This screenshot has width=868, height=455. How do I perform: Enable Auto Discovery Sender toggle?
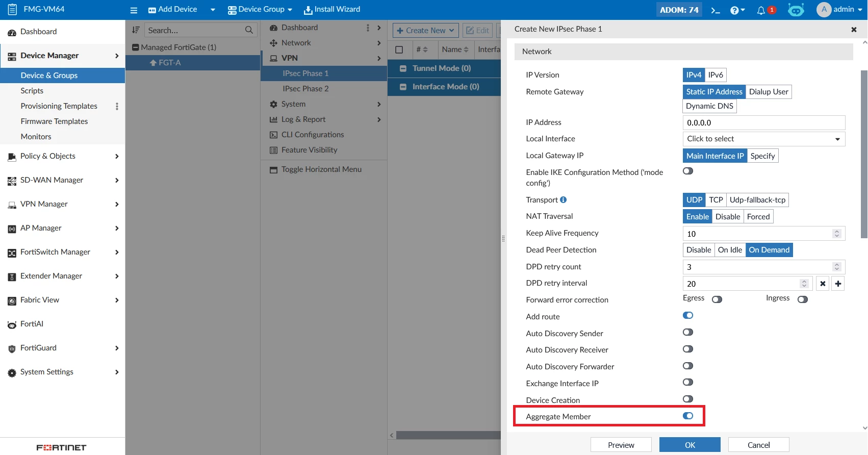[x=688, y=332]
